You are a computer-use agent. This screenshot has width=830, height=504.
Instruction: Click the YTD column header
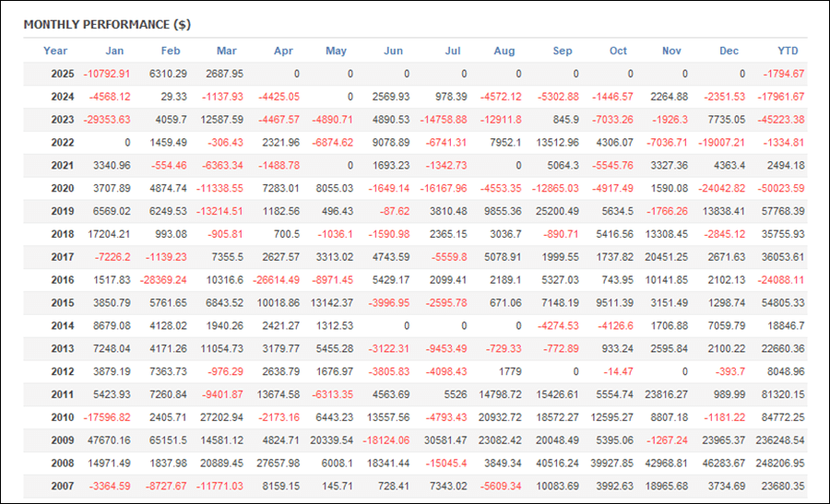pos(788,51)
